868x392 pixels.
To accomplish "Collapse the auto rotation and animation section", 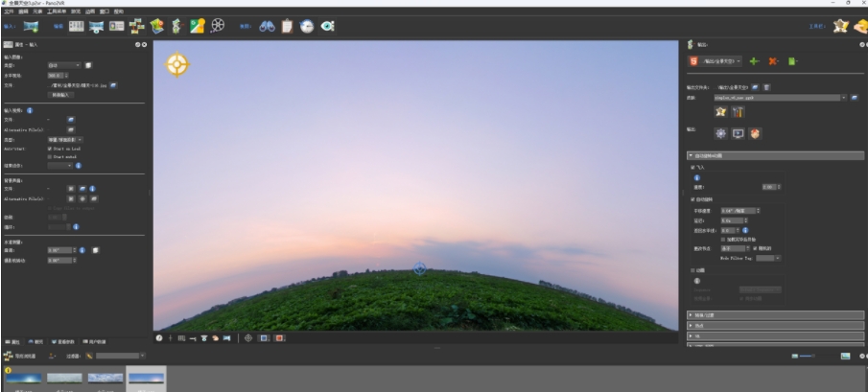I will click(x=776, y=156).
